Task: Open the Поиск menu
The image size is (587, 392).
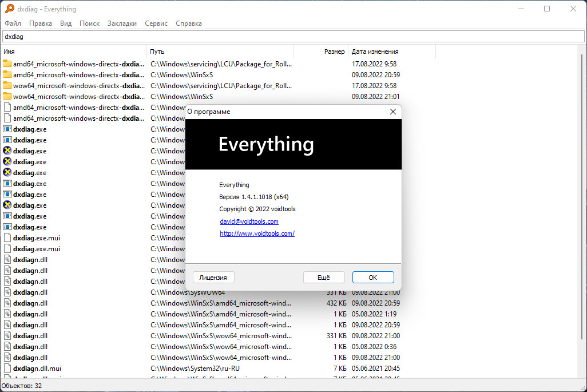Action: click(x=89, y=23)
